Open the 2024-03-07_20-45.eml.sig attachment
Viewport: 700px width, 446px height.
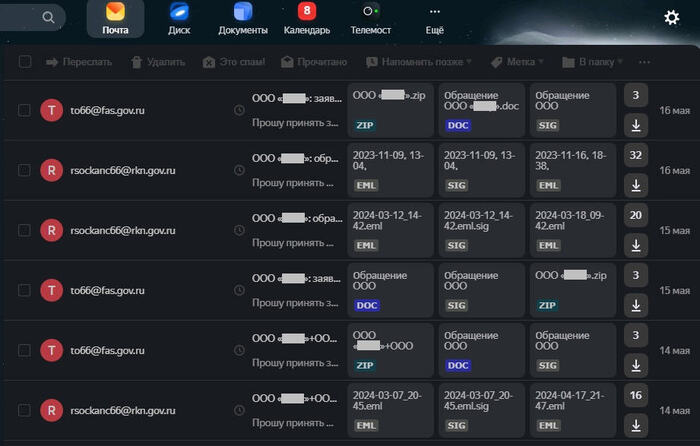tap(482, 410)
